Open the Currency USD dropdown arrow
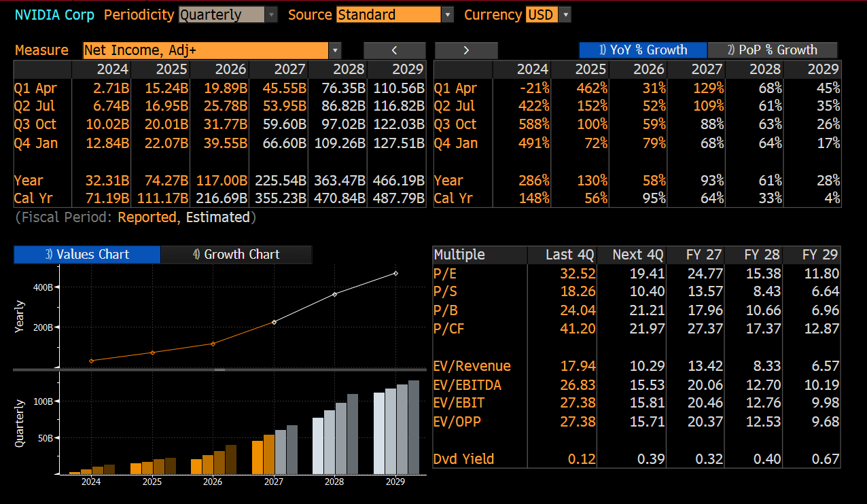Screen dimensions: 867x504 click(565, 14)
